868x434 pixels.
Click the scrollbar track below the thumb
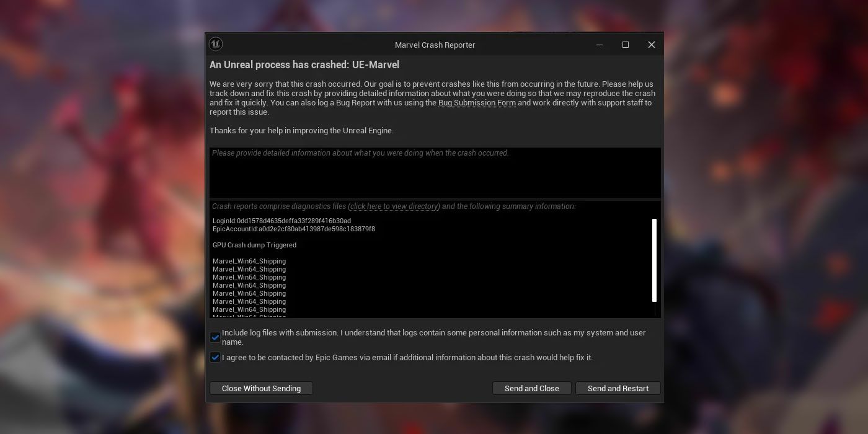654,309
